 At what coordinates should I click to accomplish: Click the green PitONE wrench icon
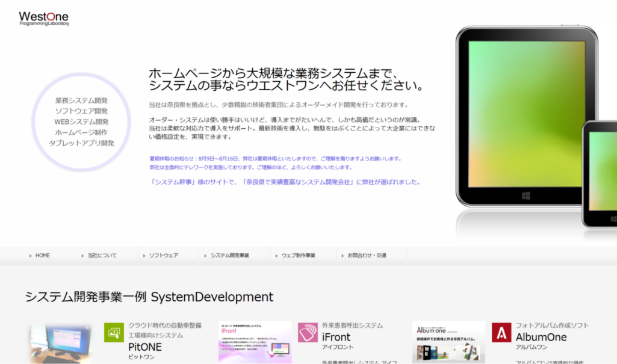point(114,332)
